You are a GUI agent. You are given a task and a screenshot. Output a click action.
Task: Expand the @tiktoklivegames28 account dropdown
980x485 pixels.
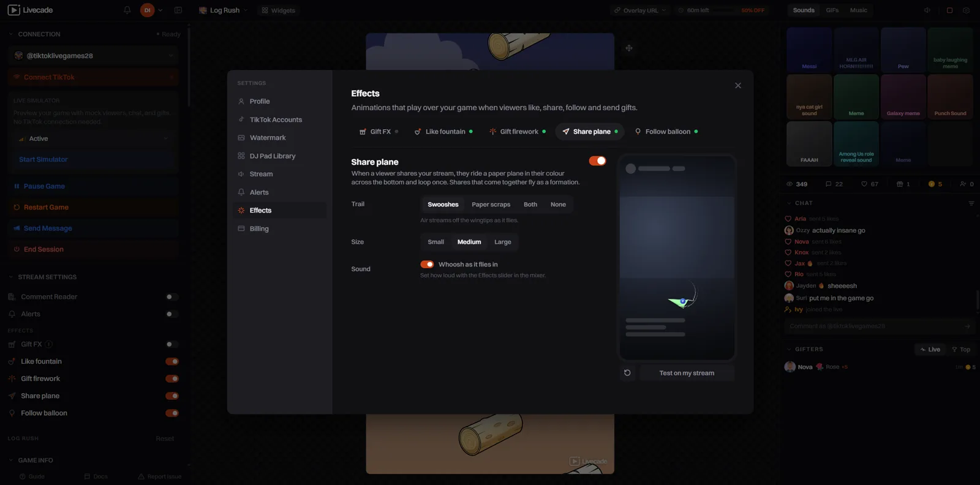pyautogui.click(x=94, y=56)
